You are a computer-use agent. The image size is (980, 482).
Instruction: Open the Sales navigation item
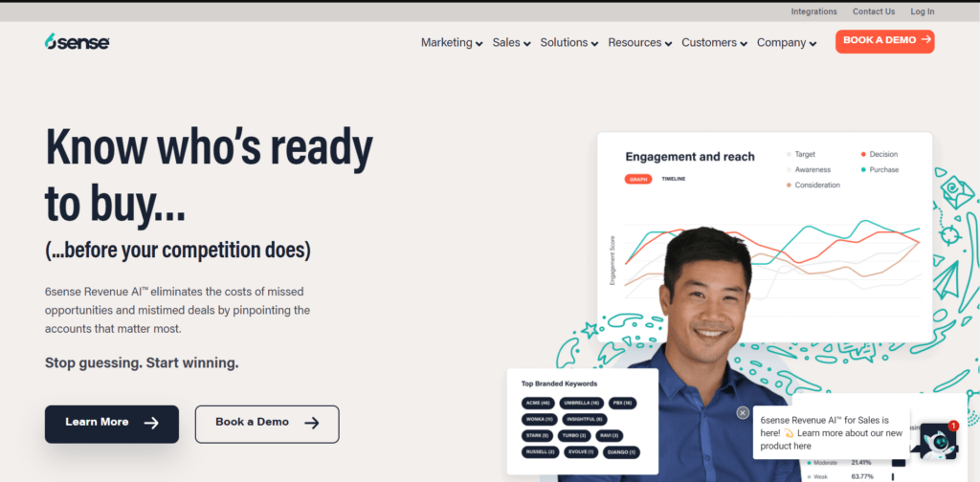click(x=506, y=42)
